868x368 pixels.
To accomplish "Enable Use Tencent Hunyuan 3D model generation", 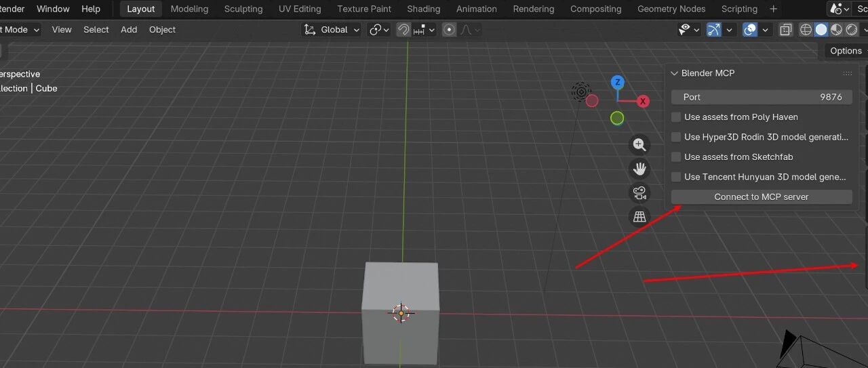I will point(676,177).
